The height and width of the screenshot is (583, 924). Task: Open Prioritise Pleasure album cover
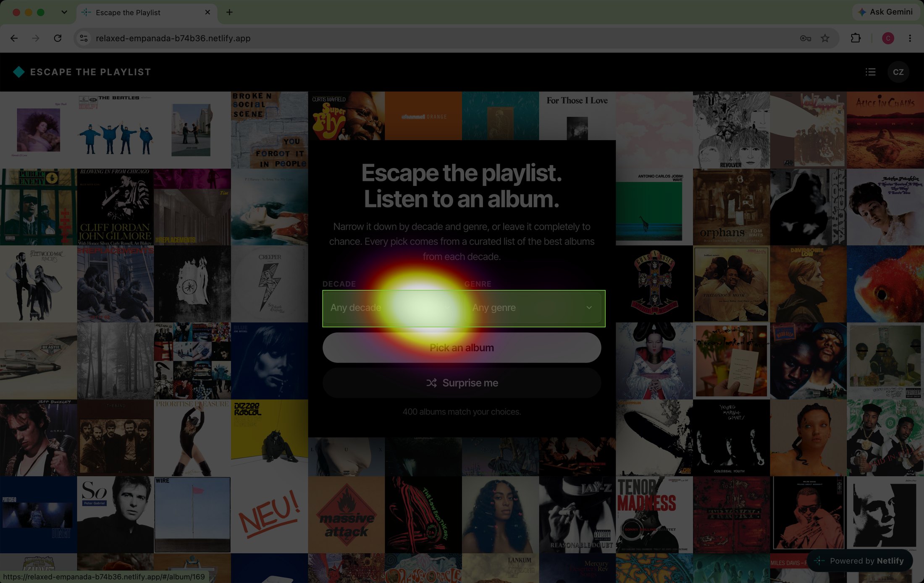coord(192,438)
